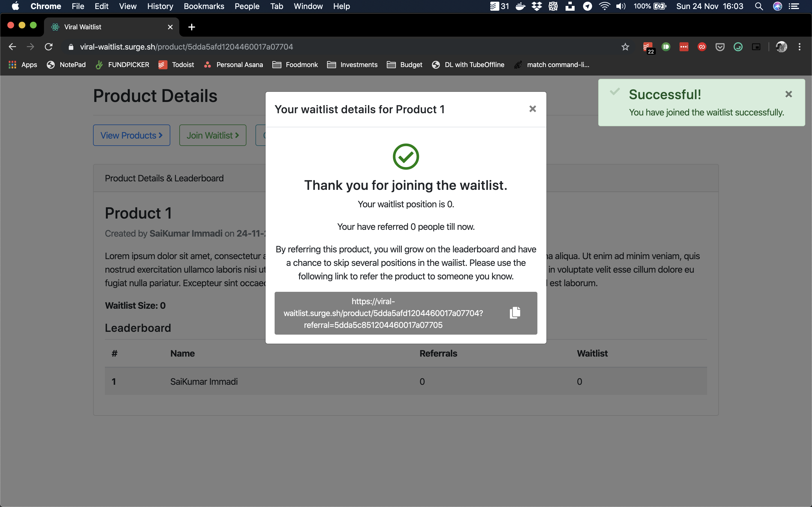Expand the Investments bookmark folder
The image size is (812, 507).
click(x=352, y=65)
